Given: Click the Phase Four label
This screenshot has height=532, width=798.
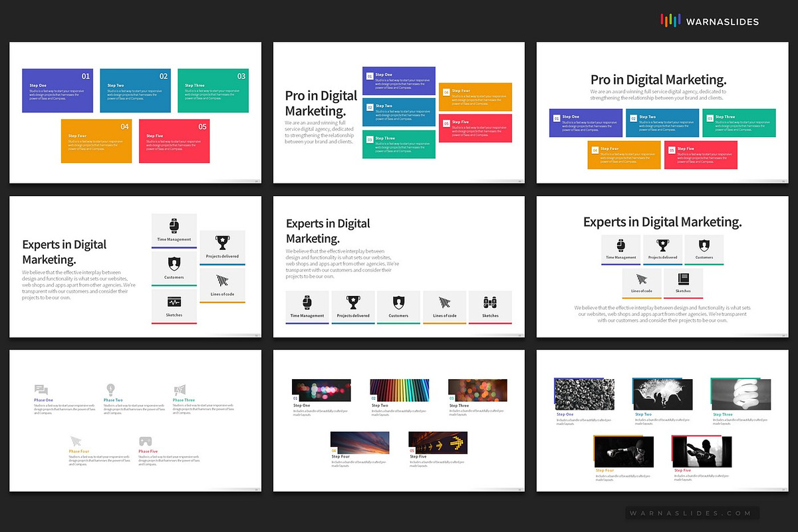Looking at the screenshot, I should (x=79, y=451).
